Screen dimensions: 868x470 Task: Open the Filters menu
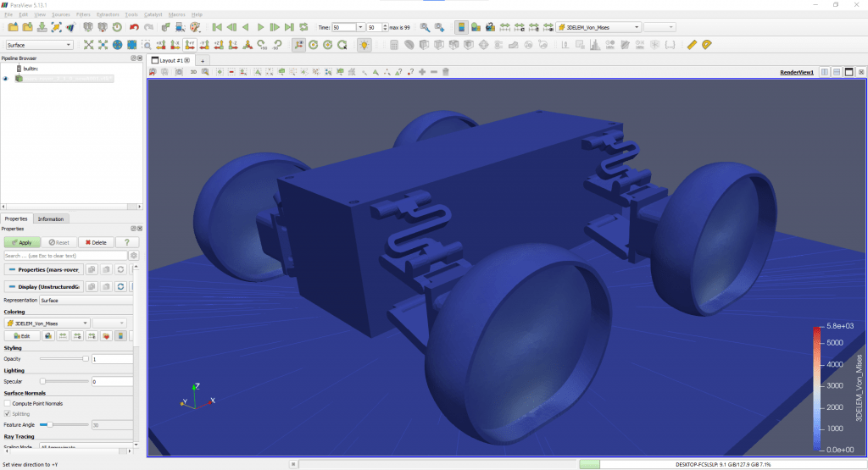point(83,14)
